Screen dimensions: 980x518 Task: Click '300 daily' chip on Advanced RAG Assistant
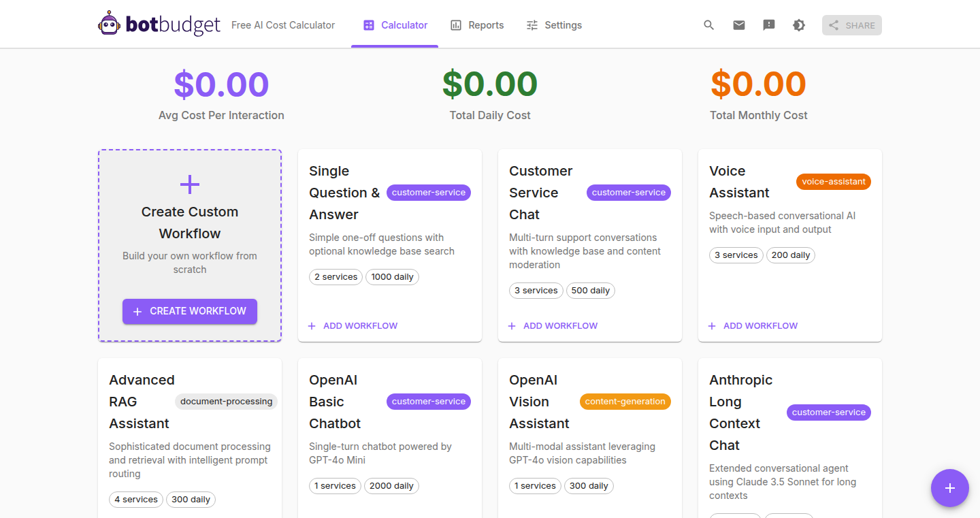pos(191,500)
